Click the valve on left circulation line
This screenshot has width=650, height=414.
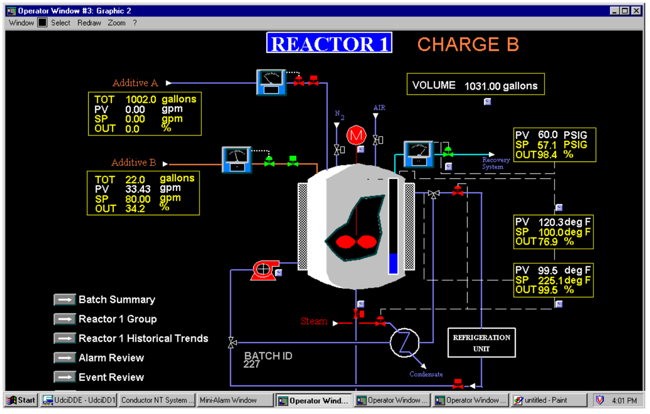point(232,342)
